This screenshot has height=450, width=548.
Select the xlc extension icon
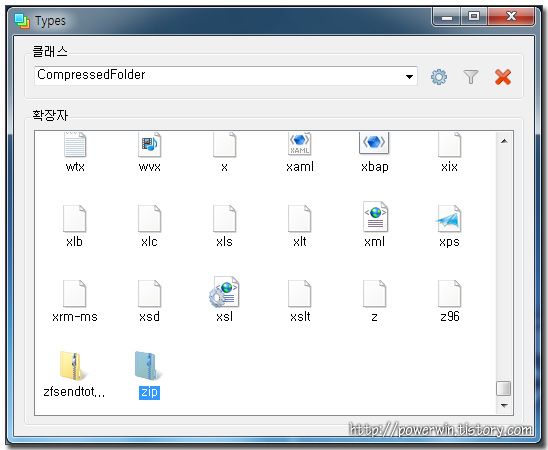click(x=150, y=219)
